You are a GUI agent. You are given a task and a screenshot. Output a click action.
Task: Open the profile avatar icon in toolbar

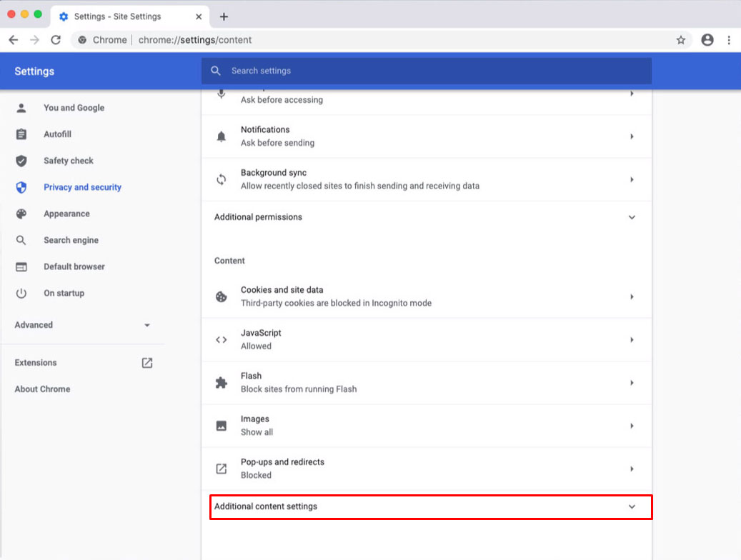pos(707,40)
